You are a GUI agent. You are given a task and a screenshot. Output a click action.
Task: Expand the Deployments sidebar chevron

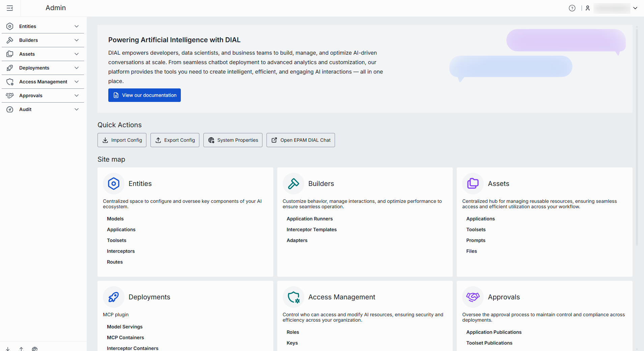click(77, 68)
